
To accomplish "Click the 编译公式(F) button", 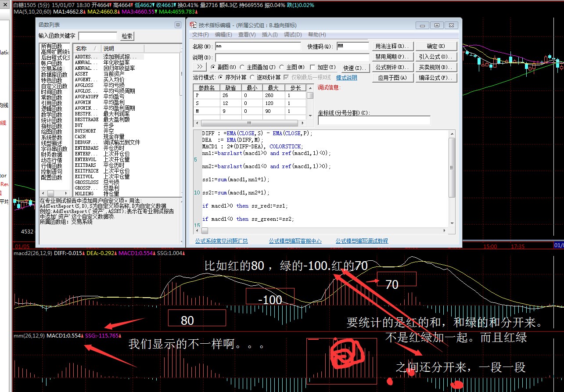I will point(436,78).
